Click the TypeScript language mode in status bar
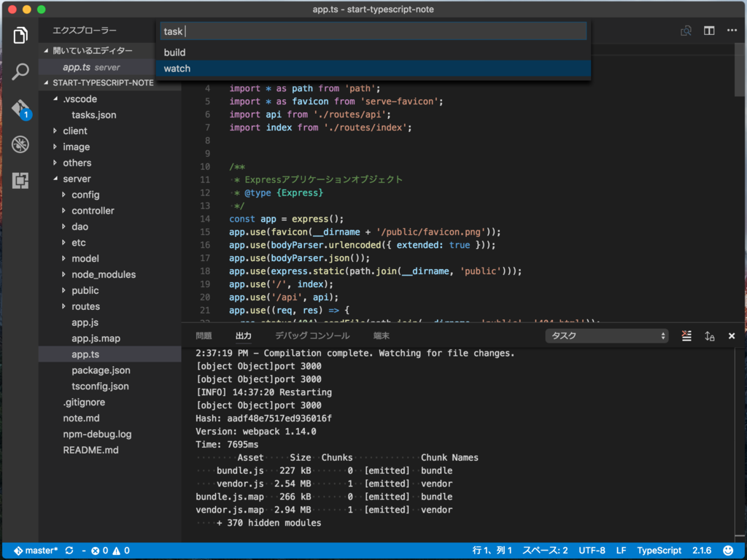 coord(659,551)
